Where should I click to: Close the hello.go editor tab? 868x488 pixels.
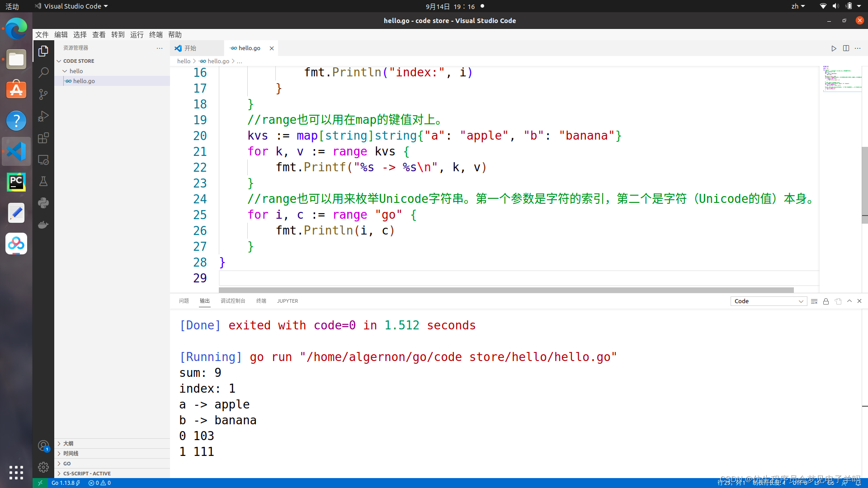pos(272,48)
